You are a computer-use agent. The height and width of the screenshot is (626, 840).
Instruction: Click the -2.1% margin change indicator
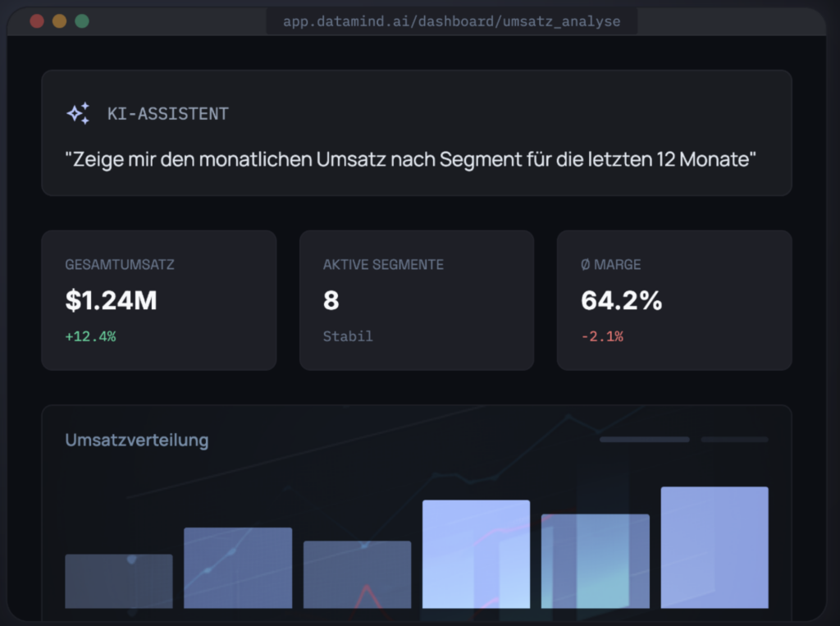click(x=602, y=336)
